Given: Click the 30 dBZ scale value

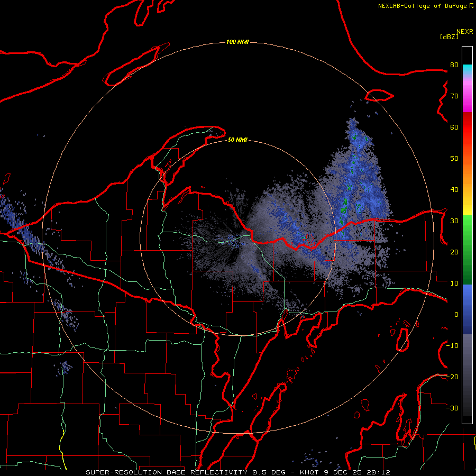Looking at the screenshot, I should pos(454,221).
